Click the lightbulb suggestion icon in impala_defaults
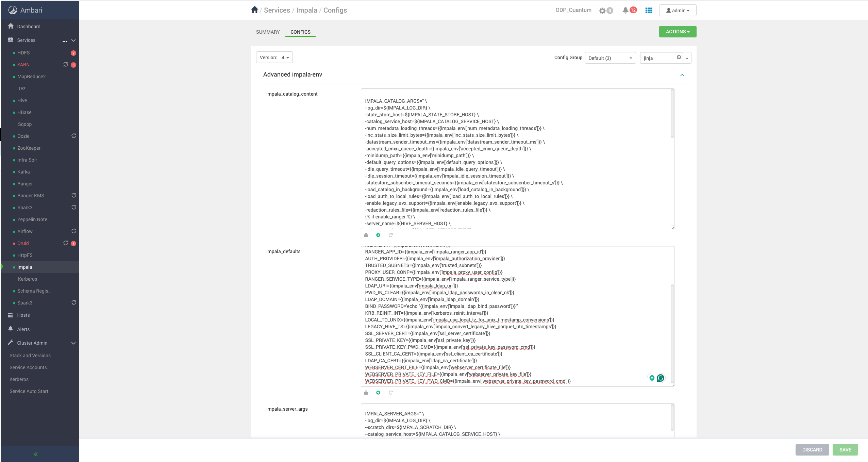 pyautogui.click(x=652, y=378)
